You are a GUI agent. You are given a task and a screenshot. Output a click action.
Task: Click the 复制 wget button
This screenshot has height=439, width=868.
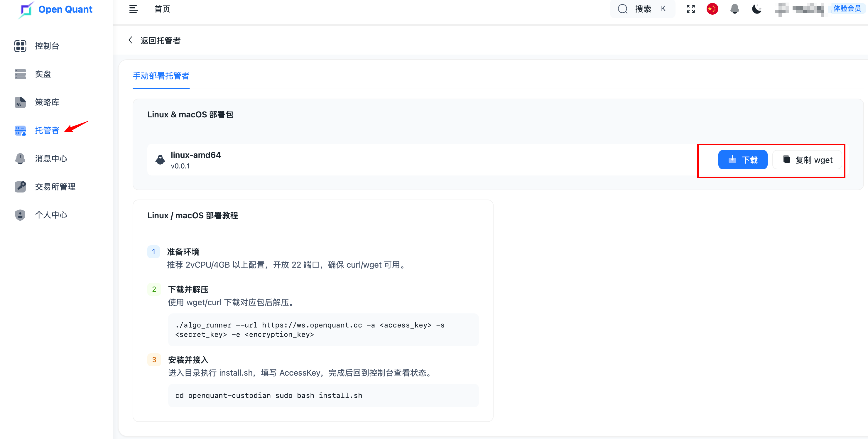pos(807,160)
